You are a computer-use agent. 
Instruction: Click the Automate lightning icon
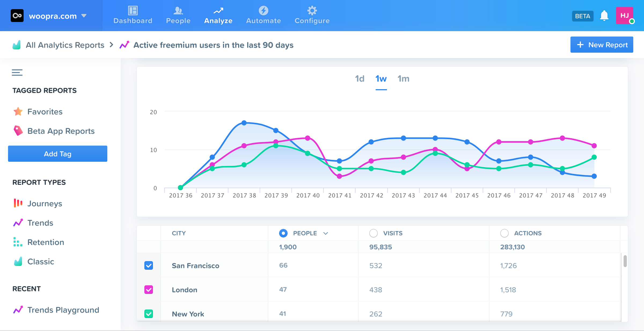click(264, 11)
